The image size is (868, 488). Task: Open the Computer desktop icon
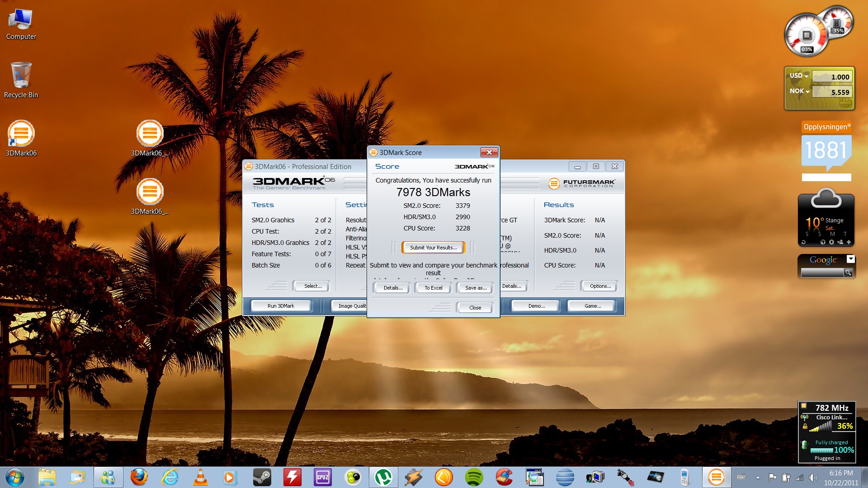(21, 24)
